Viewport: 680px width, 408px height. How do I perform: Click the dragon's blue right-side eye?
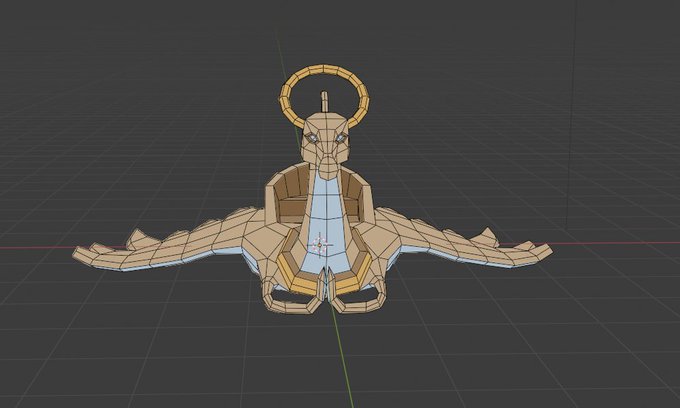(x=340, y=138)
